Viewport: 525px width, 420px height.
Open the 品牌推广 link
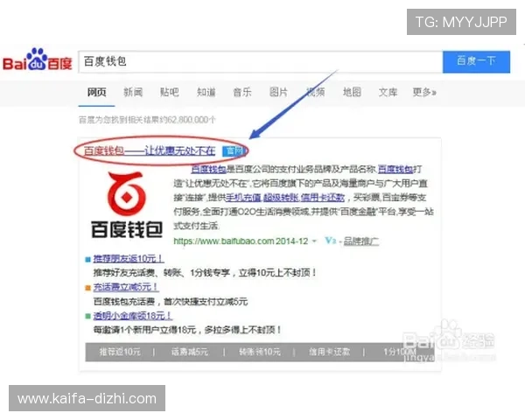coord(361,241)
